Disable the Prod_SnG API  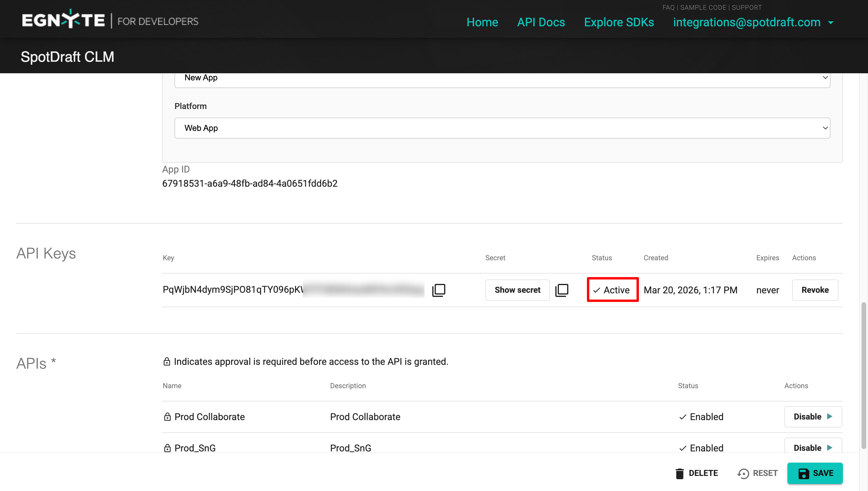(813, 447)
